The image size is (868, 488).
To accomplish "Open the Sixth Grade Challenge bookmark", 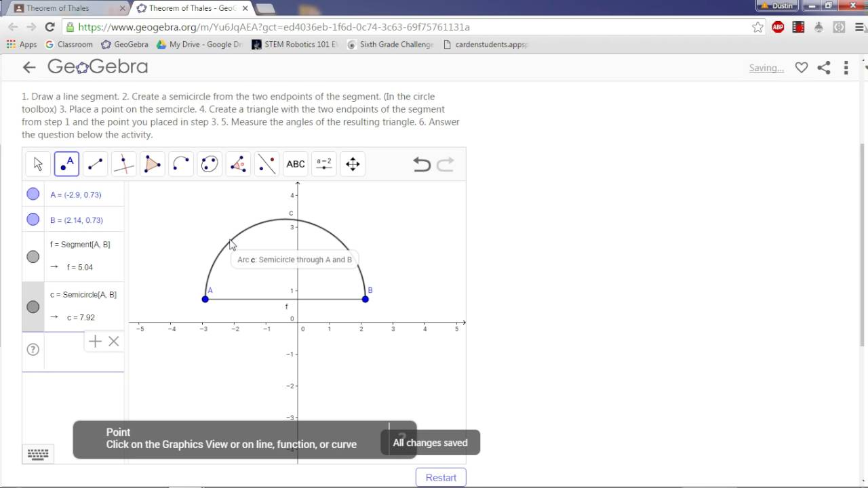I will (390, 44).
